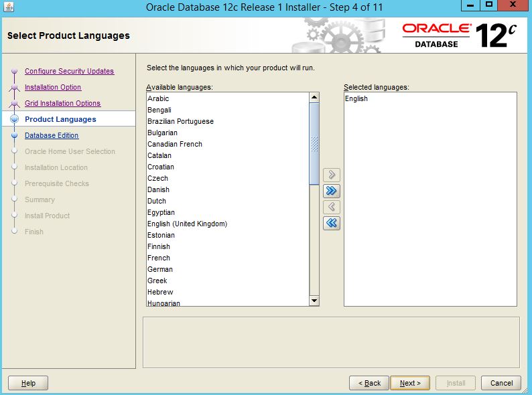The width and height of the screenshot is (532, 395).
Task: Maximize the installer window
Action: click(489, 5)
